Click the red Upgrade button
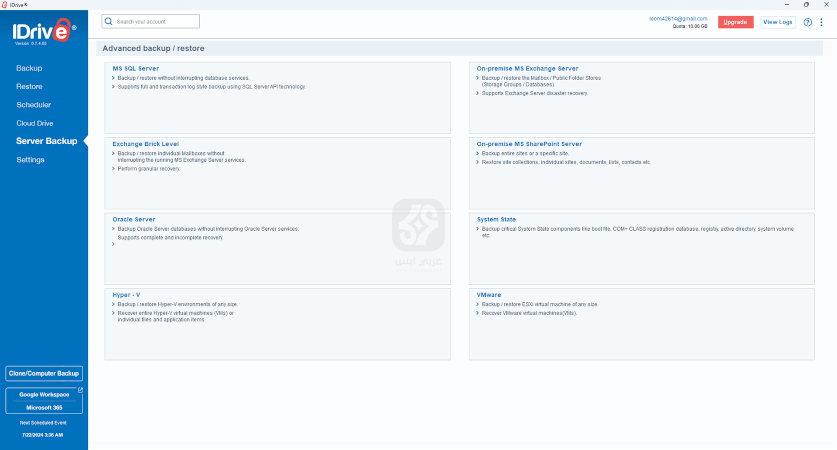The image size is (837, 450). coord(735,22)
